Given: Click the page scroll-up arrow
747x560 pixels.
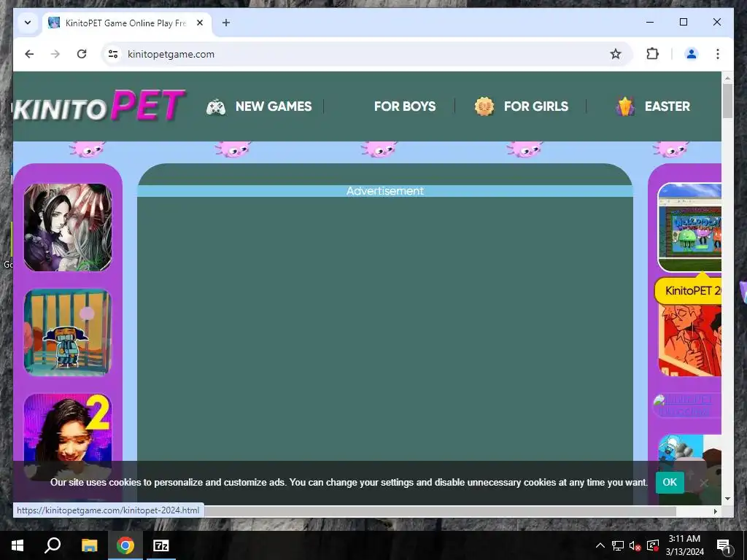Looking at the screenshot, I should 727,77.
